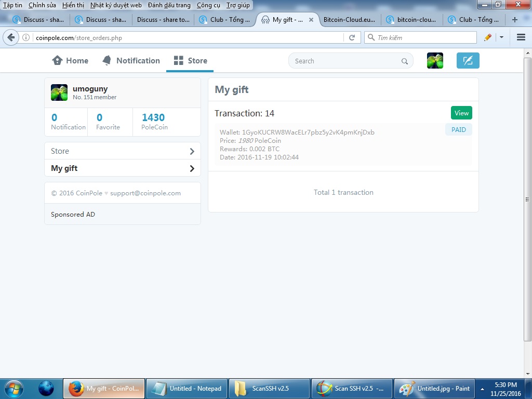
Task: Expand My gift sidebar chevron
Action: click(192, 168)
